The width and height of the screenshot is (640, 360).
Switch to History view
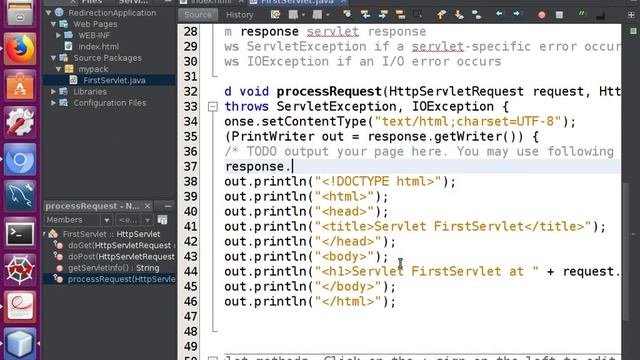pyautogui.click(x=240, y=15)
